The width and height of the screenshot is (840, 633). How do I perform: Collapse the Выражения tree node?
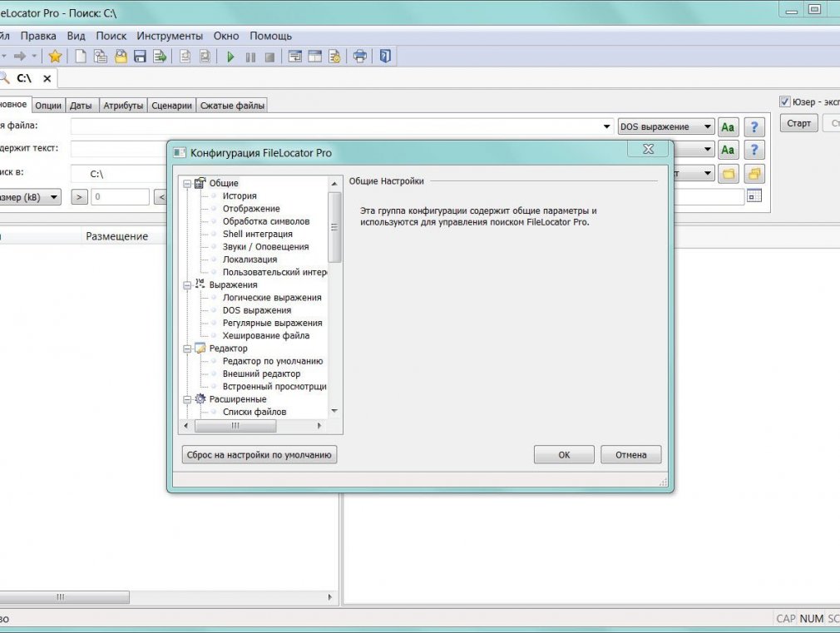(x=187, y=285)
